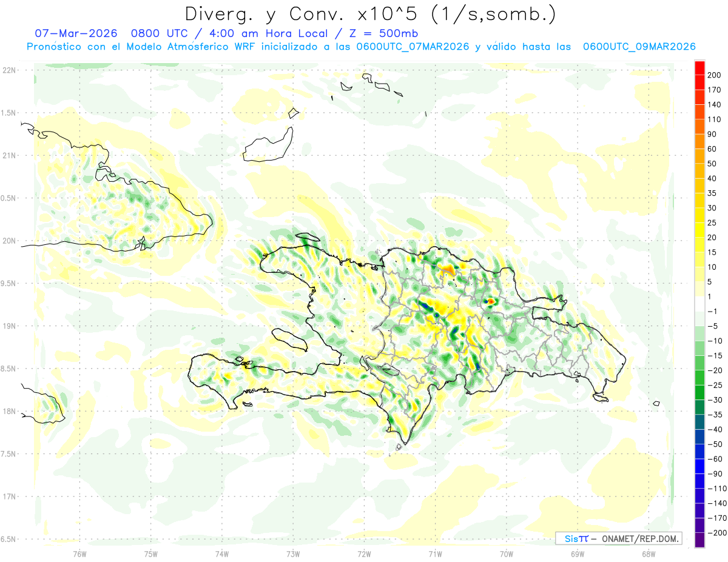The width and height of the screenshot is (728, 562).
Task: Click the 74W longitude label
Action: click(222, 554)
